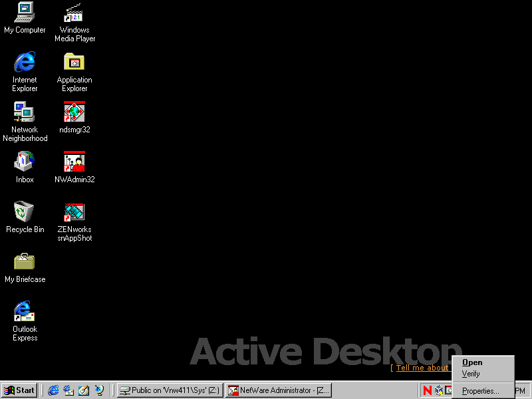Open the Start menu
Screen dimensions: 532x399
click(x=19, y=390)
